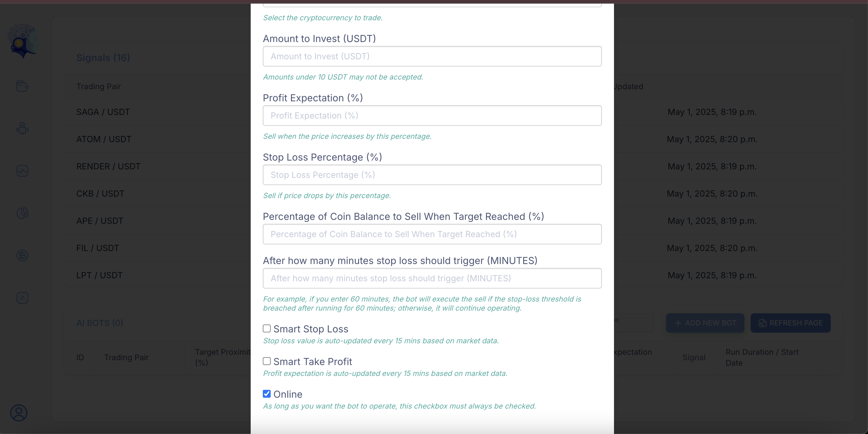
Task: Click the Stop Loss Percentage (%) field
Action: (x=432, y=175)
